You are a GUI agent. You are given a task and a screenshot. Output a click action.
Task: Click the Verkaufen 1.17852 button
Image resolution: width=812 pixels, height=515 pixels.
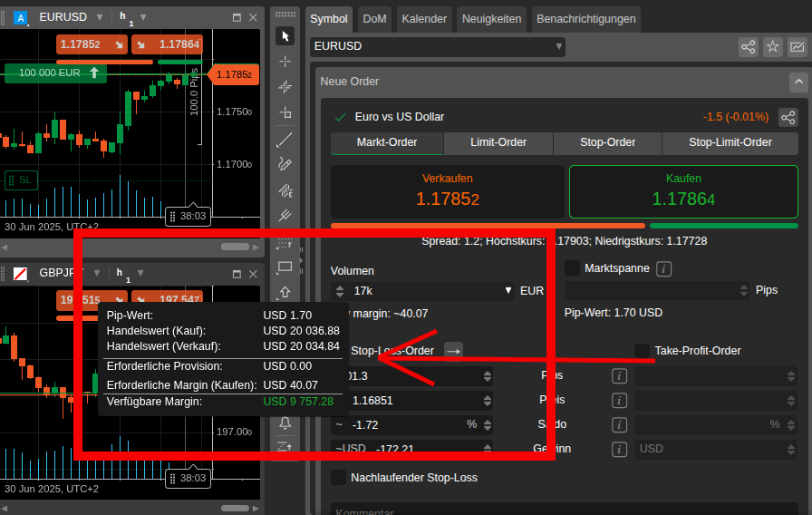coord(448,191)
